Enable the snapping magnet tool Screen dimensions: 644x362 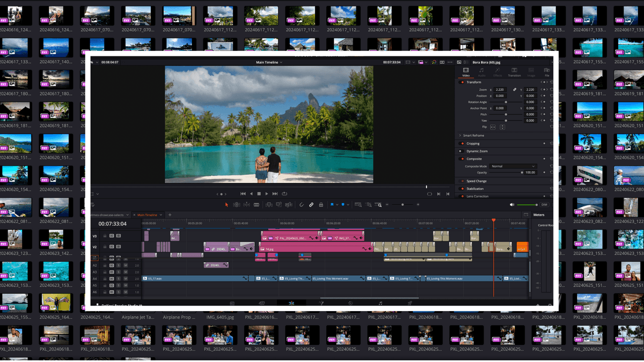click(302, 204)
